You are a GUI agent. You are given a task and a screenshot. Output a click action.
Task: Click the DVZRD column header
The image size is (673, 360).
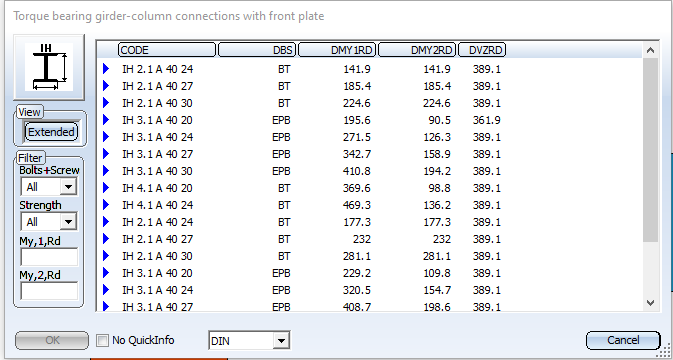click(x=482, y=50)
